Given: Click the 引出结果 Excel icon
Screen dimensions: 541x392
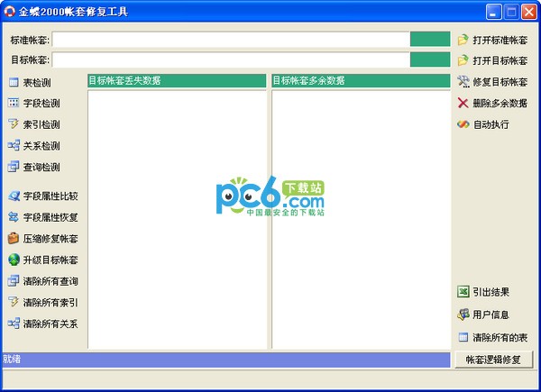Looking at the screenshot, I should (x=463, y=292).
